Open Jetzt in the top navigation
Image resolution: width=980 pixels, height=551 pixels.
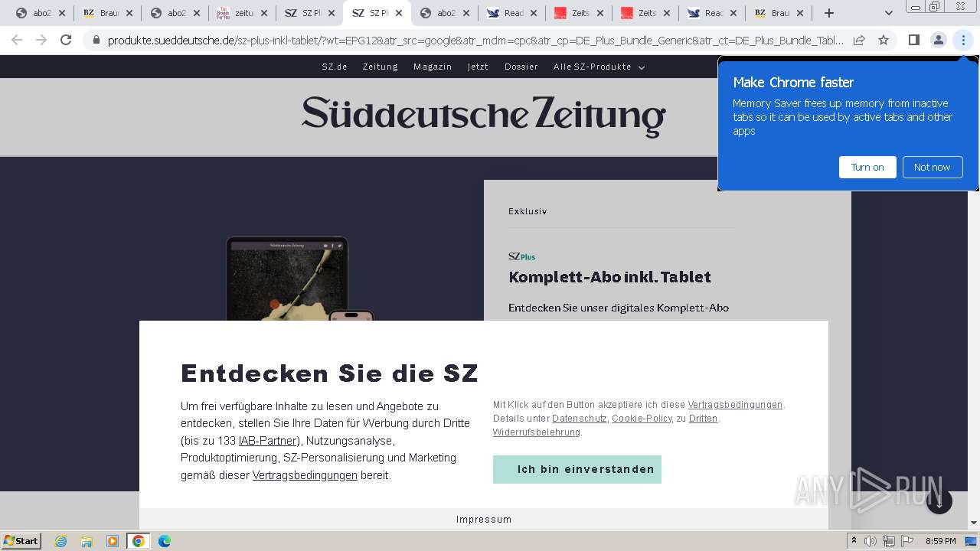[478, 67]
